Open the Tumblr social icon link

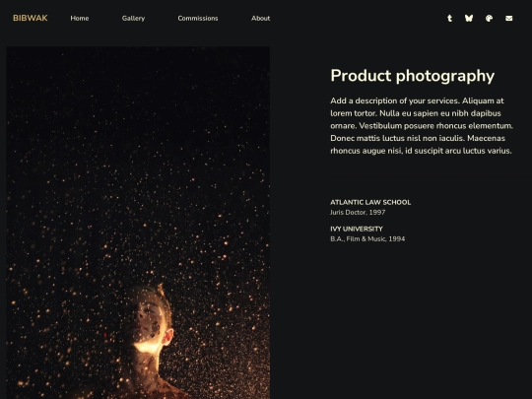(449, 19)
